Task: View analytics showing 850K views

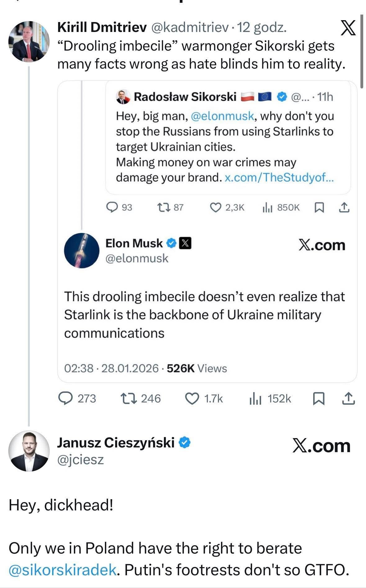Action: 267,207
